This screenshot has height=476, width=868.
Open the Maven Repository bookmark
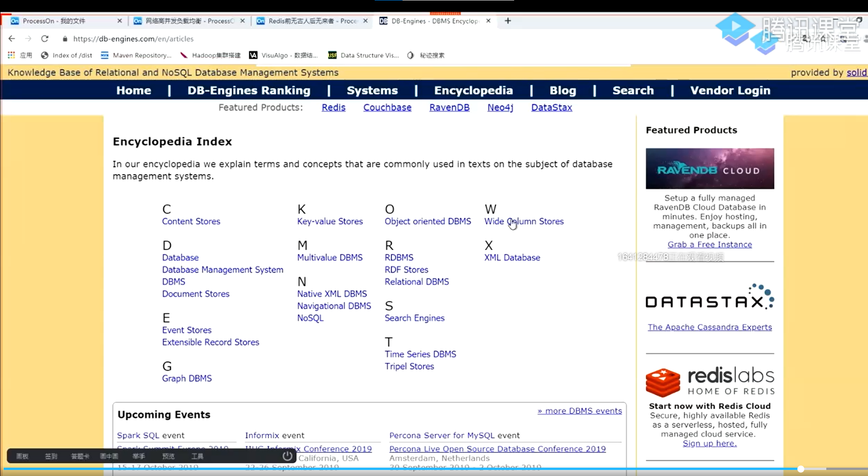coord(136,55)
